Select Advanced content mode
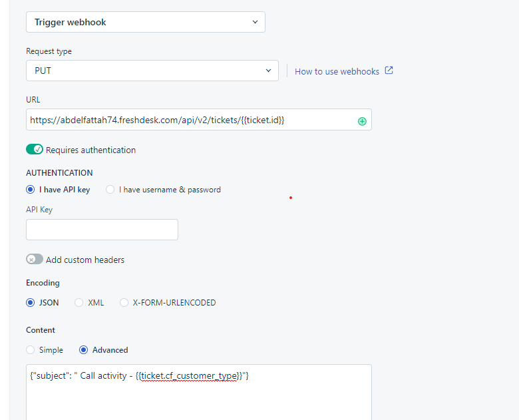The width and height of the screenshot is (519, 420). (x=83, y=350)
